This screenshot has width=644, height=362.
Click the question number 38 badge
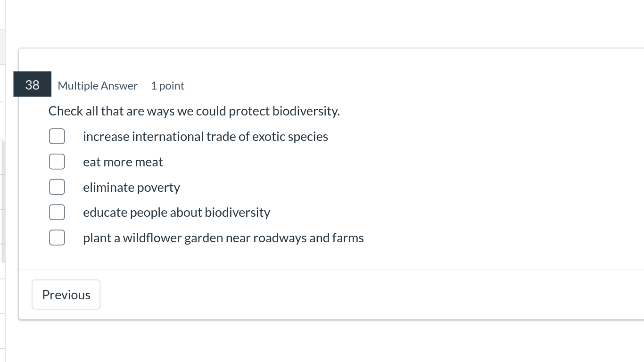click(x=32, y=85)
